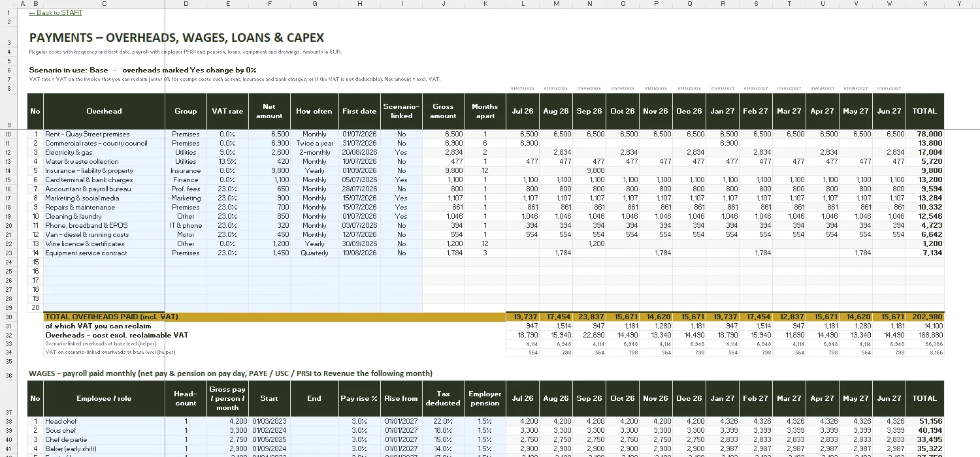Click the Rent – Quay Street premises cell
Viewport: 980px width, 457px height.
click(x=104, y=134)
